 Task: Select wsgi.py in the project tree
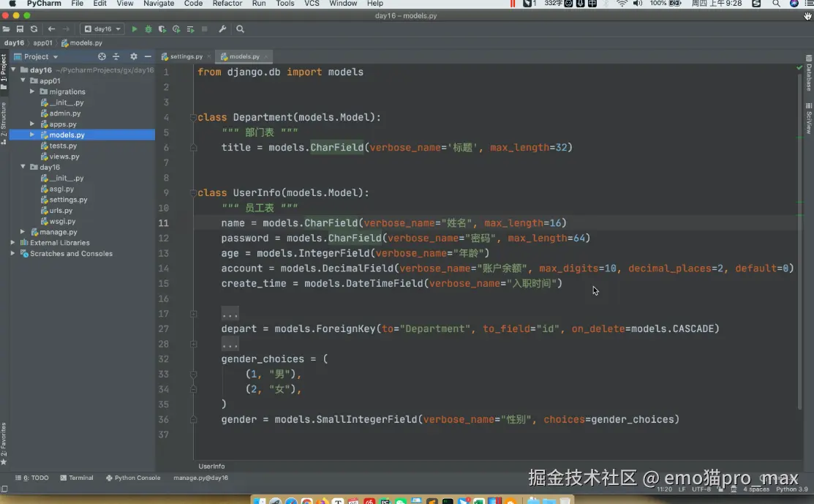click(x=61, y=221)
